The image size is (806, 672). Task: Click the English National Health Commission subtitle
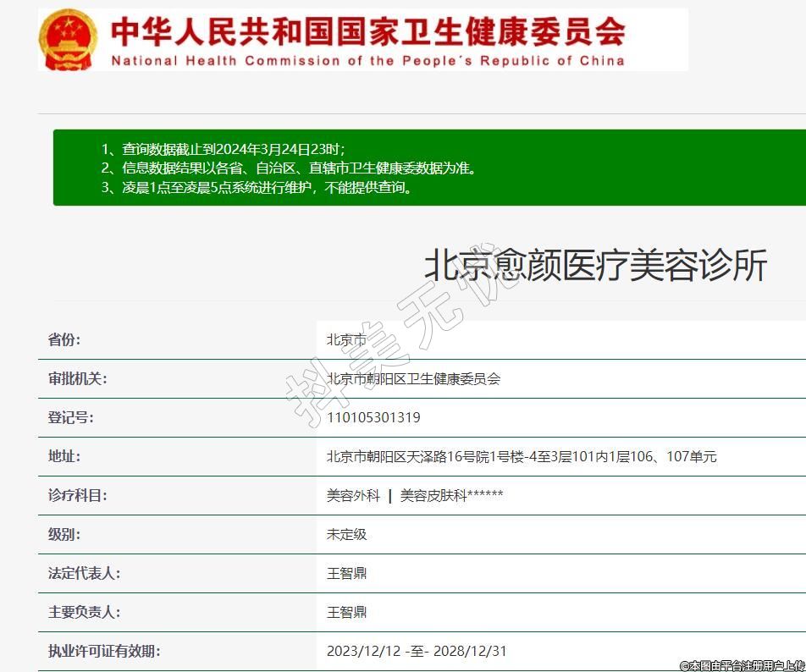coord(367,61)
